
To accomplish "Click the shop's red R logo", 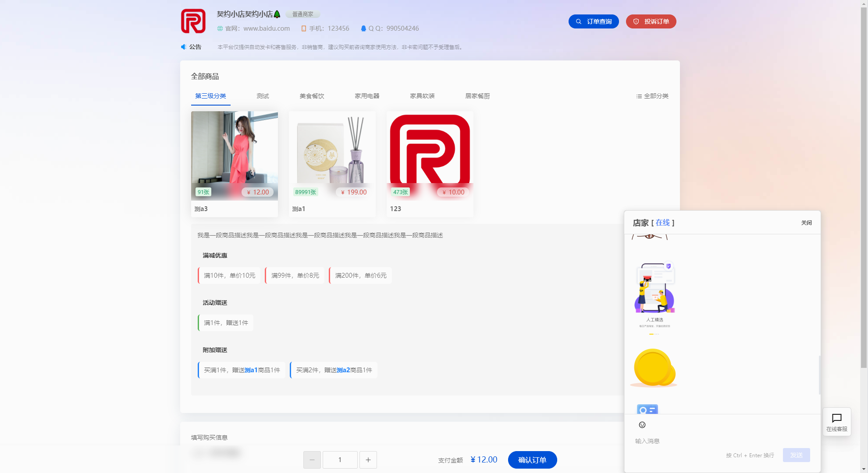I will click(x=193, y=21).
